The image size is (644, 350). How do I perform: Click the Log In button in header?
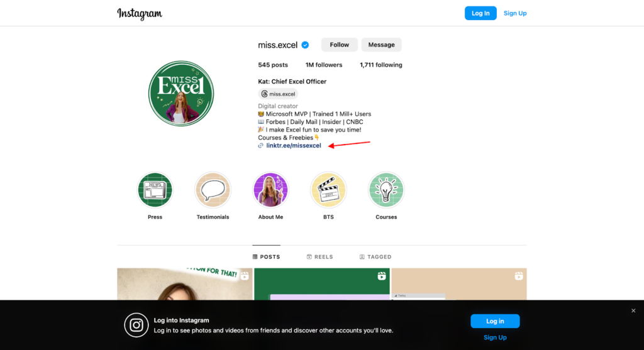coord(480,13)
